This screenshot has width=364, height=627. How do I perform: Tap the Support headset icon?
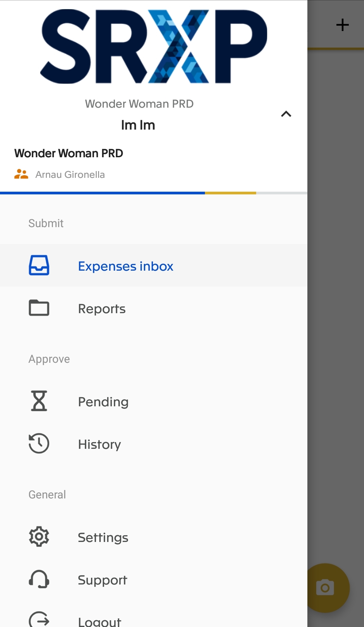tap(39, 579)
